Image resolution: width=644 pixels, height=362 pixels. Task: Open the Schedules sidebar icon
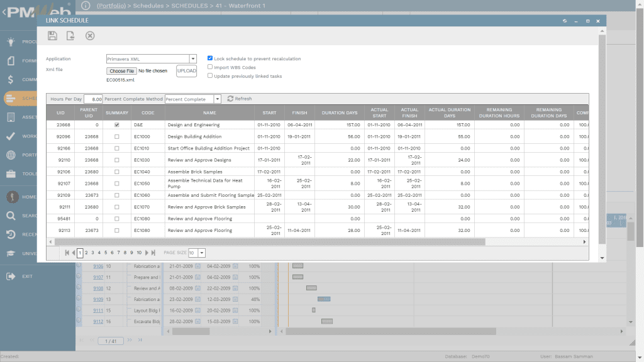pyautogui.click(x=11, y=98)
